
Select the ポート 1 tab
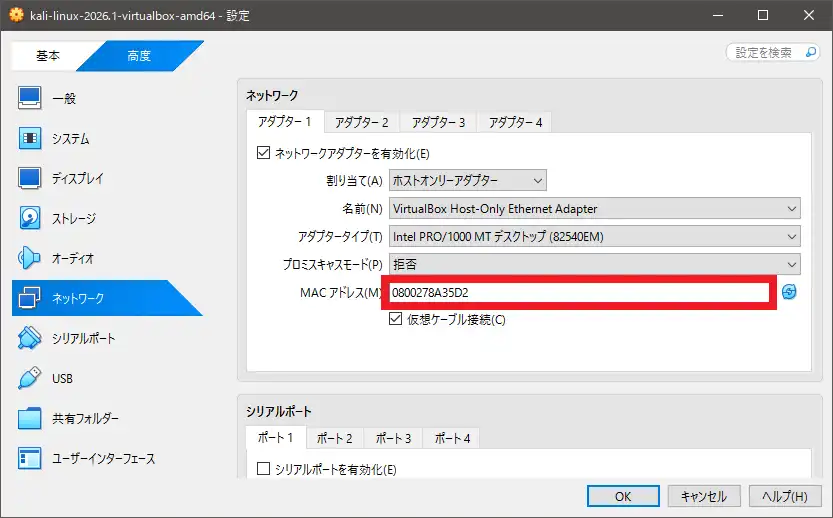pyautogui.click(x=275, y=437)
